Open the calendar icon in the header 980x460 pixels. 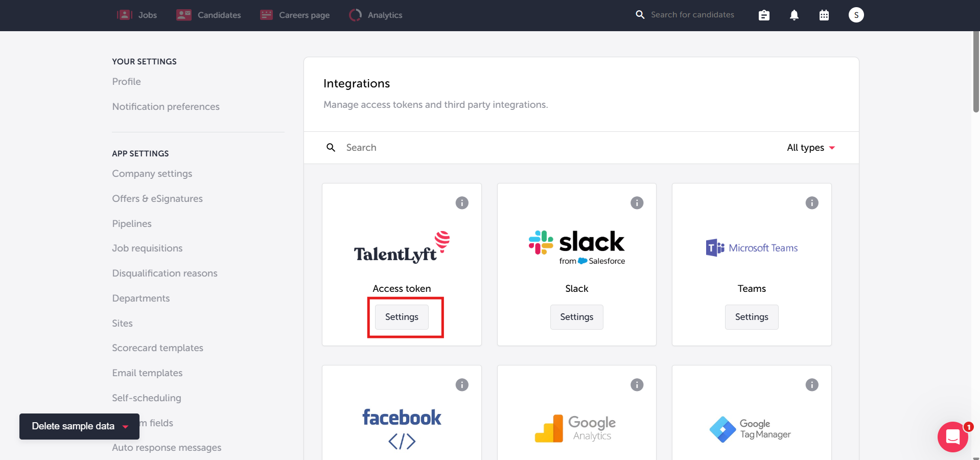coord(824,15)
